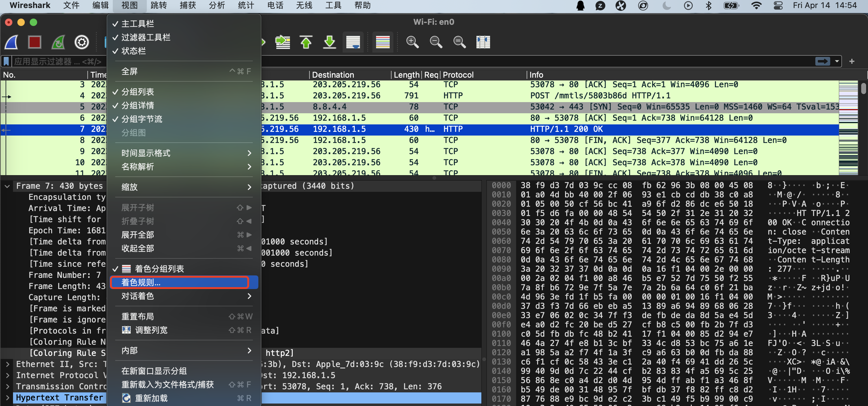Screen dimensions: 868x406
Task: Open 缩放 submenu
Action: pos(184,187)
